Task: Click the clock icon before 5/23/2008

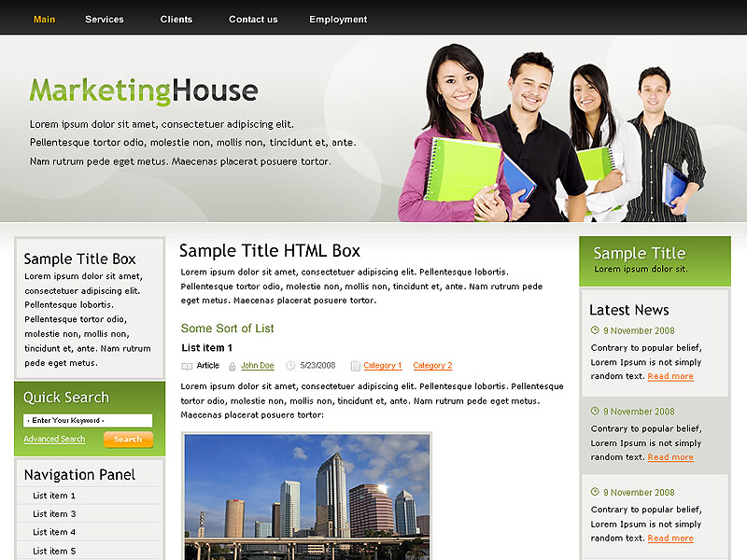Action: 290,366
